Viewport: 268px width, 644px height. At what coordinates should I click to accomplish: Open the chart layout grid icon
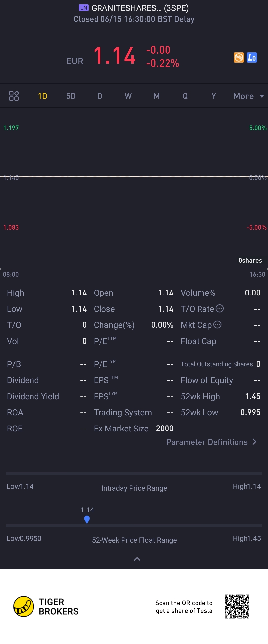tap(14, 96)
